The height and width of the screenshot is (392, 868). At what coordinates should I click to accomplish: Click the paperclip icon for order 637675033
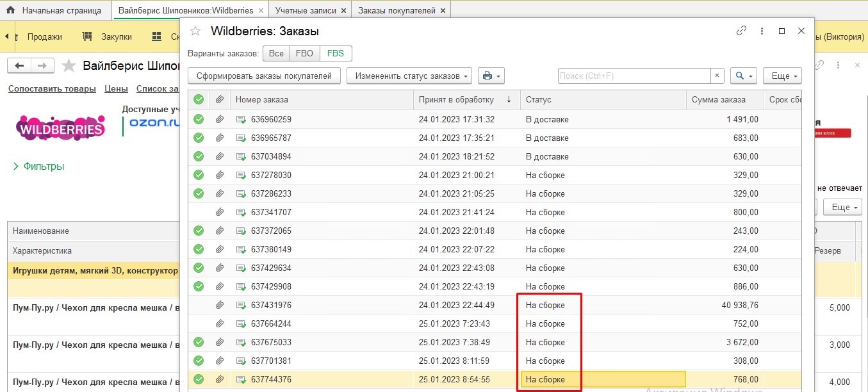[x=220, y=342]
